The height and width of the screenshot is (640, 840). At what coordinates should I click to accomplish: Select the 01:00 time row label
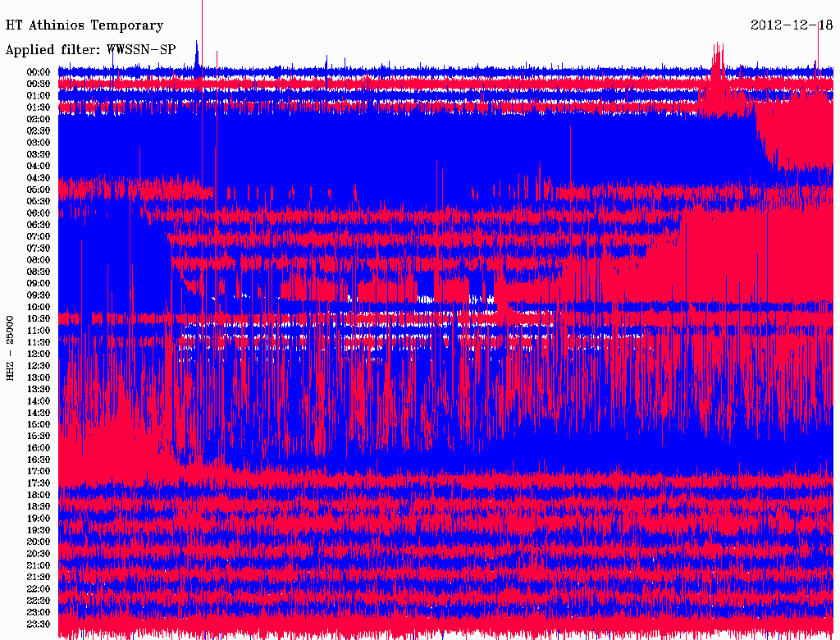[x=39, y=96]
